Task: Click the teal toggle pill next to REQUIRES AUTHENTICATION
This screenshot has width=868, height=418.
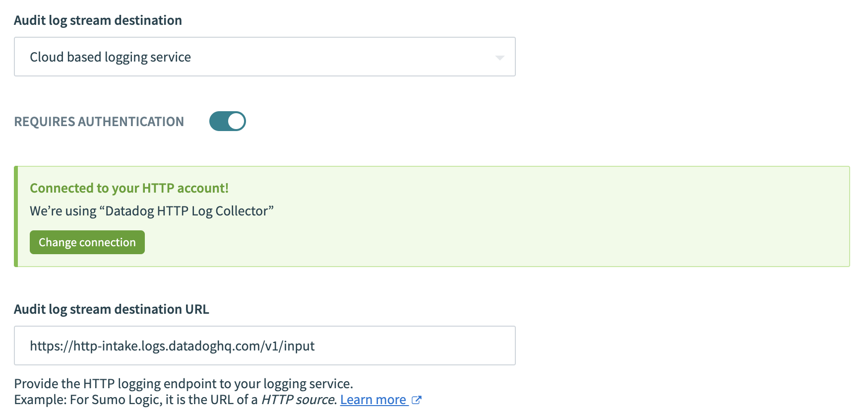Action: (x=227, y=121)
